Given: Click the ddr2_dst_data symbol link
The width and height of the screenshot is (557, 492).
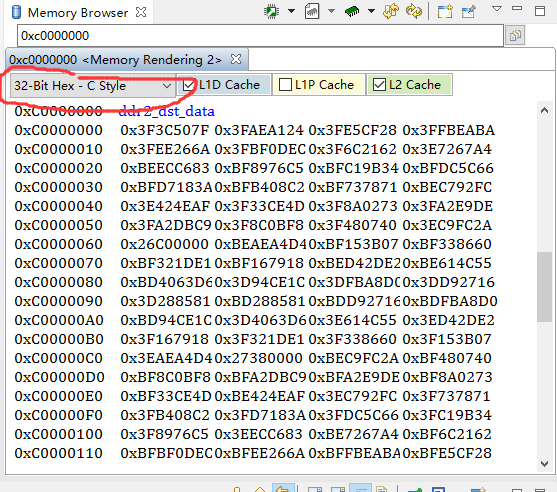Looking at the screenshot, I should coord(166,111).
